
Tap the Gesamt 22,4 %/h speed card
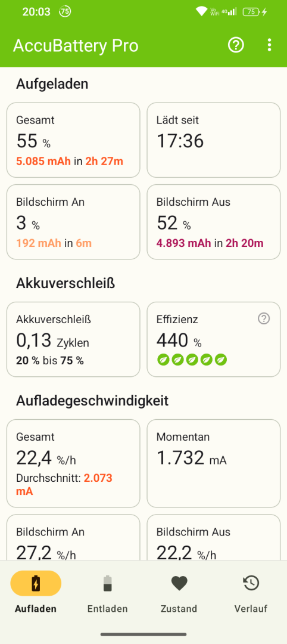[73, 463]
